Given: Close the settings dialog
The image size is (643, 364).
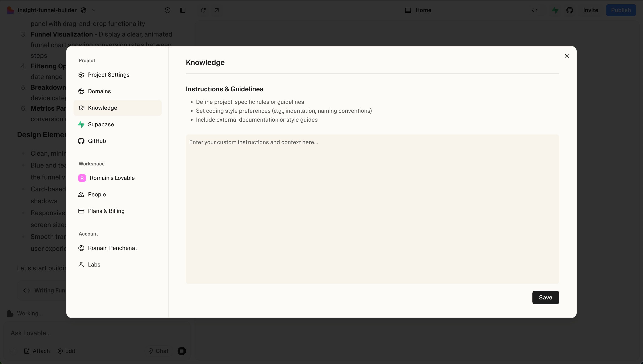Looking at the screenshot, I should (x=567, y=56).
